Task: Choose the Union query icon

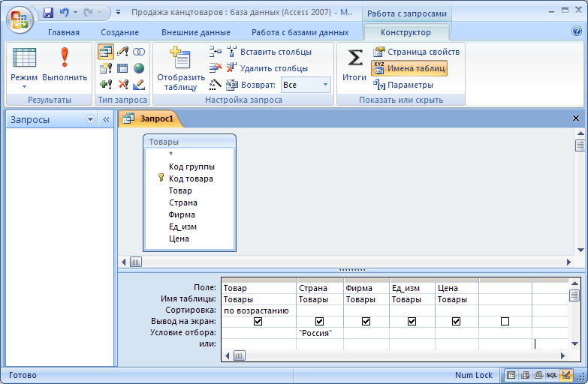Action: tap(139, 52)
